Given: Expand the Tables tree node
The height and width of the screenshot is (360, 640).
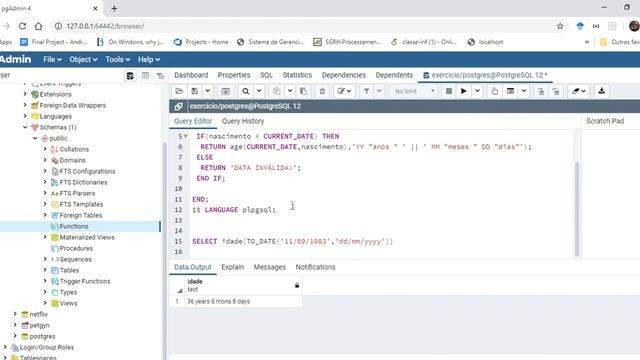Looking at the screenshot, I should coord(45,270).
